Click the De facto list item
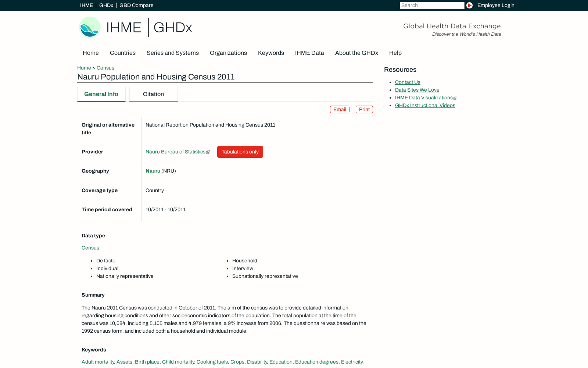 click(106, 261)
